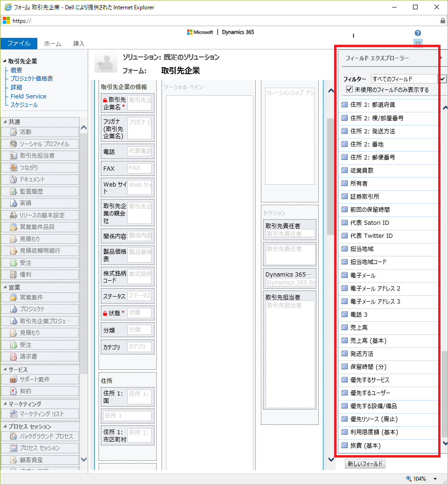Select the 電子メール アドレス 2 field
The width and height of the screenshot is (448, 485).
click(x=389, y=288)
